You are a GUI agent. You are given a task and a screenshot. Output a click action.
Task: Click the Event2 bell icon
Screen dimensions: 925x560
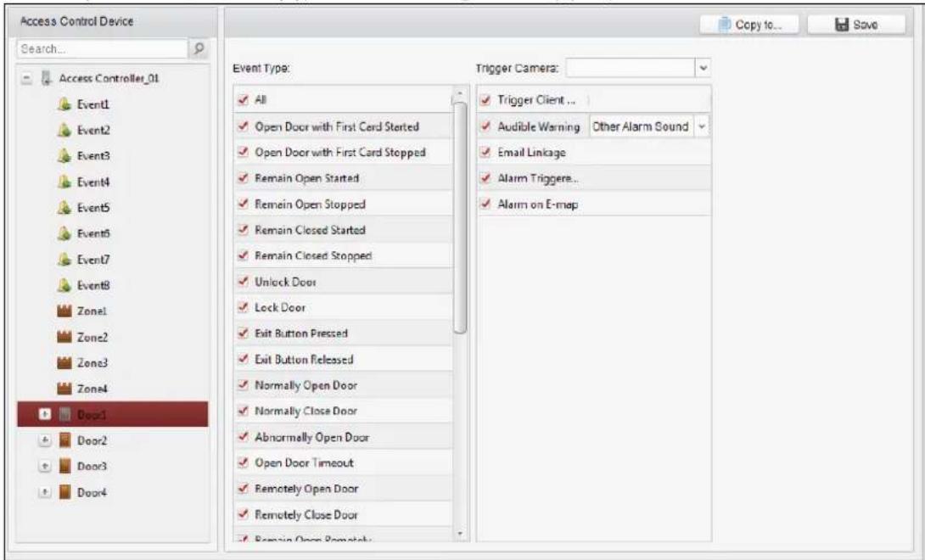coord(64,131)
